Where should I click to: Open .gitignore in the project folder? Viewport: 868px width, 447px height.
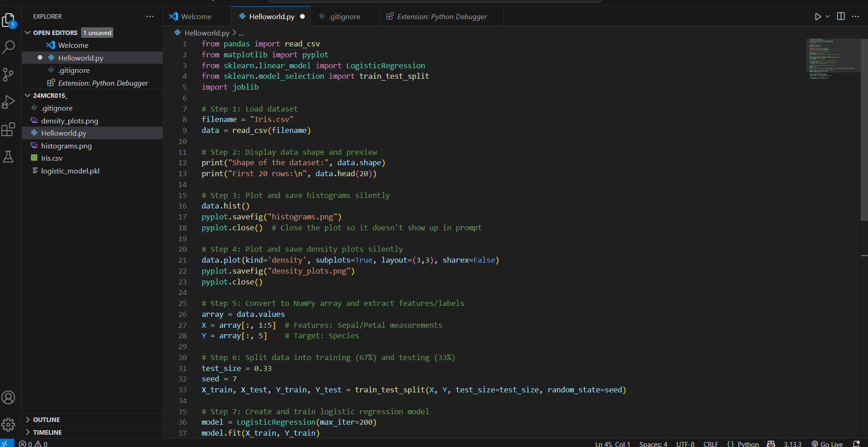pyautogui.click(x=92, y=108)
